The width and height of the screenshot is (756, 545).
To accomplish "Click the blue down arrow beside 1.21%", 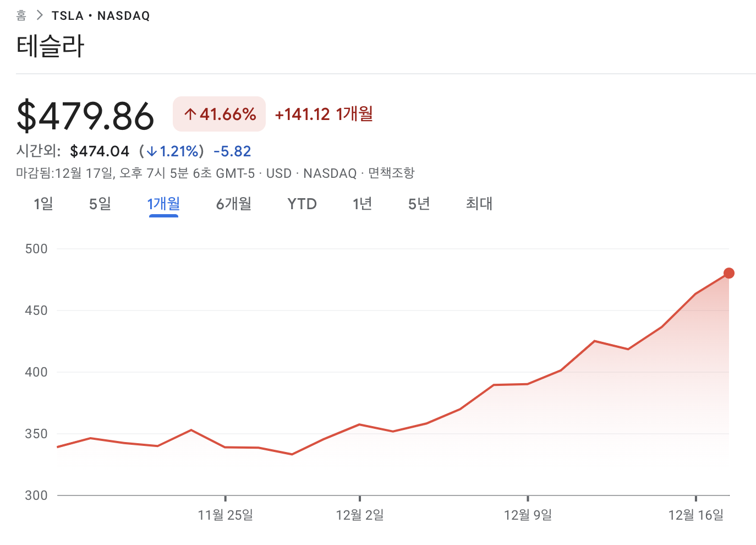I will tap(152, 151).
